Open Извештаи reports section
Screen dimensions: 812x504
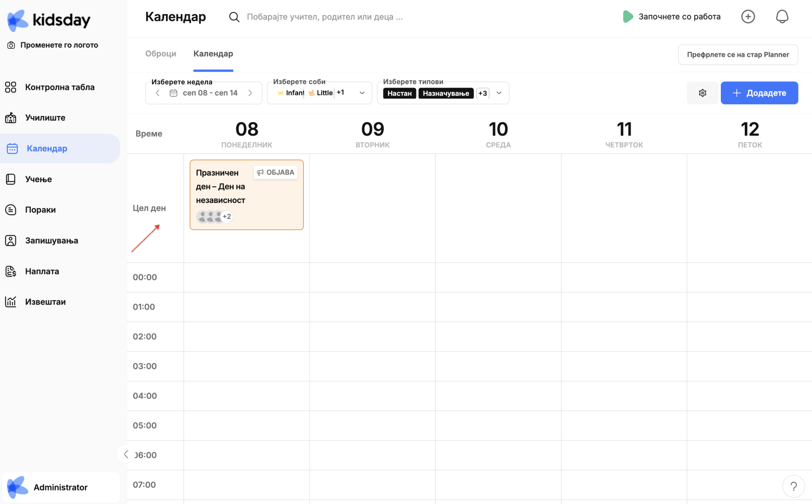45,302
